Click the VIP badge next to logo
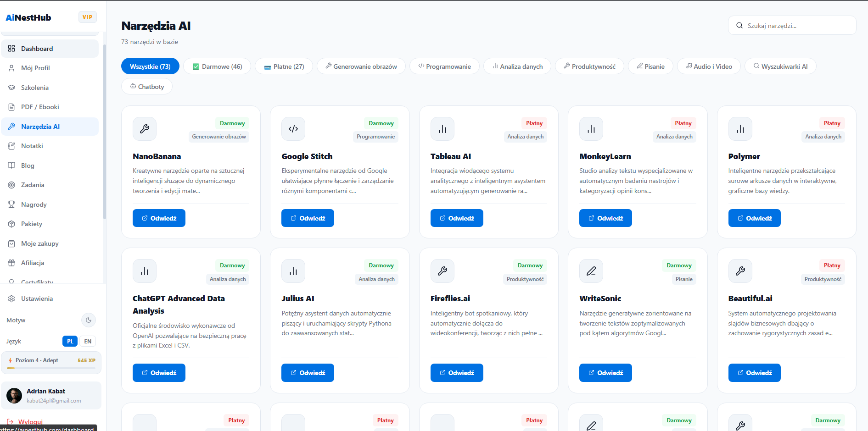 pyautogui.click(x=87, y=17)
